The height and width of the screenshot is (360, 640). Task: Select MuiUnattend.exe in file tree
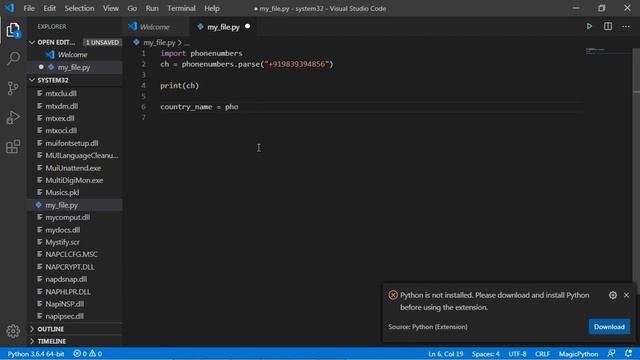tap(75, 168)
